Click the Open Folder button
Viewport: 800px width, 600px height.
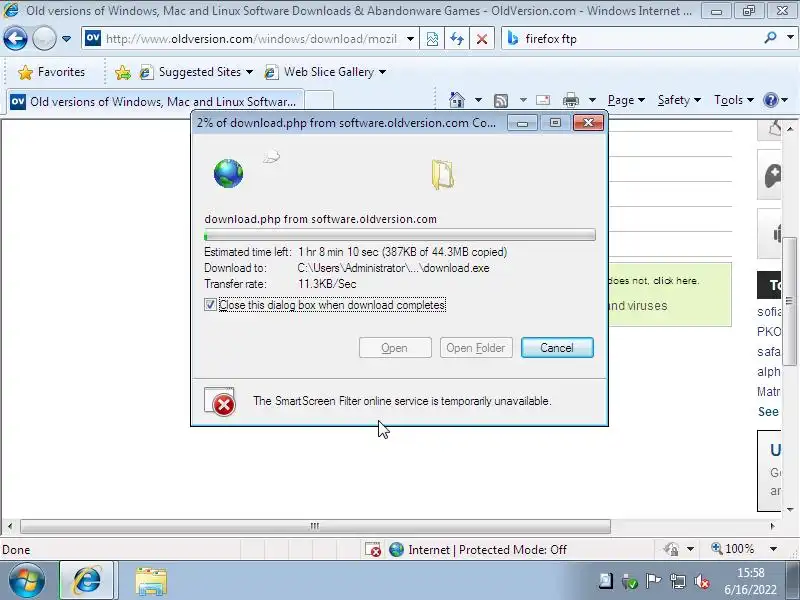click(476, 347)
